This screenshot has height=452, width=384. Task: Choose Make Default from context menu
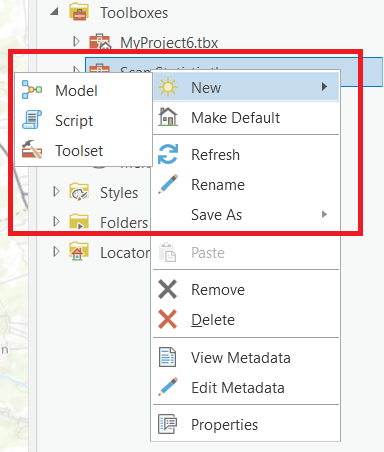246,118
